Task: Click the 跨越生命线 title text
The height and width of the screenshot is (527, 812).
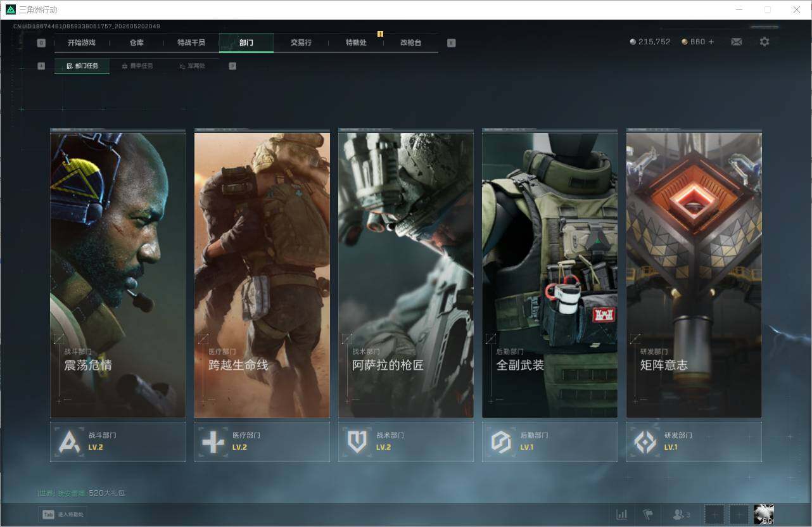Action: tap(238, 365)
